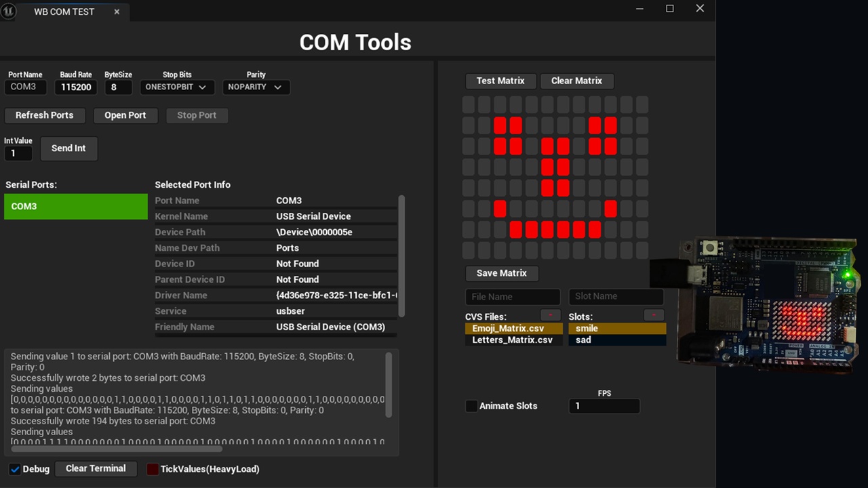This screenshot has height=488, width=868.
Task: Edit the FPS value field
Action: 604,406
